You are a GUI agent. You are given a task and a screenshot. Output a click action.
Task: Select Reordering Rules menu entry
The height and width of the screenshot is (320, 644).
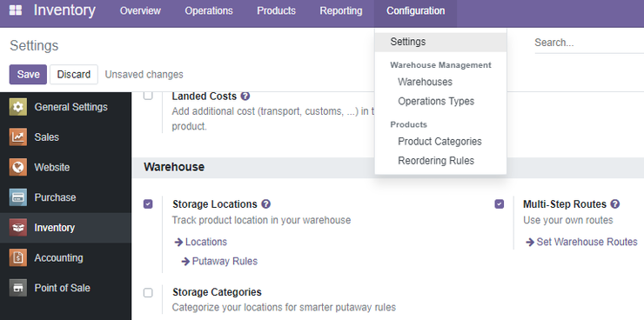436,160
